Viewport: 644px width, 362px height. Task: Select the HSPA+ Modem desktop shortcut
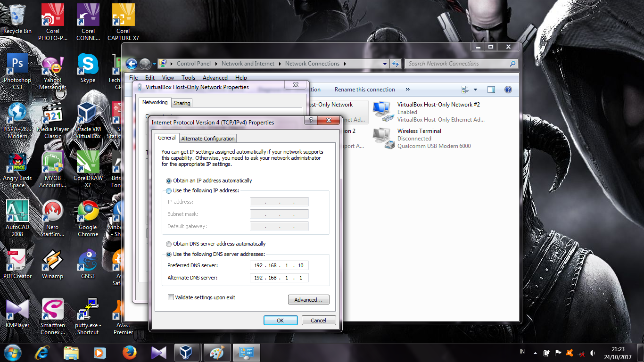(x=17, y=120)
